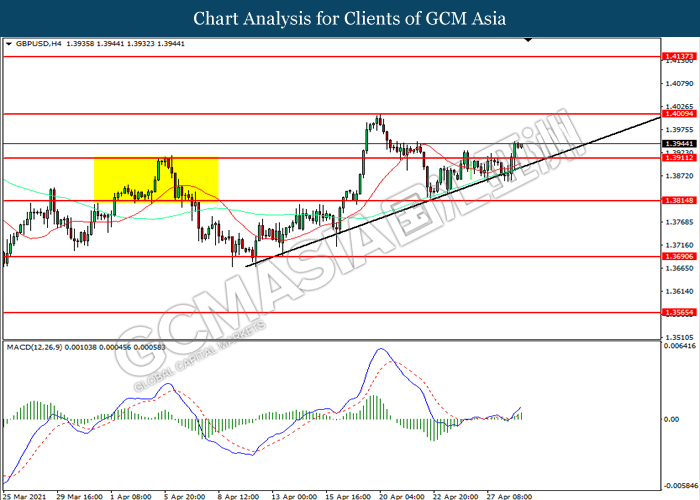Click the chart shift triangle marker at top

click(528, 40)
